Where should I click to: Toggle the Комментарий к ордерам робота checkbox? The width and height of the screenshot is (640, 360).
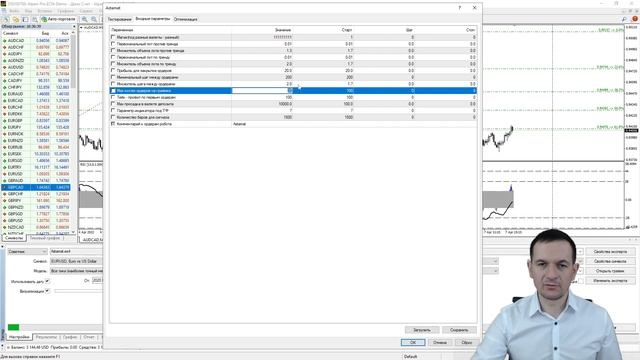pyautogui.click(x=113, y=124)
